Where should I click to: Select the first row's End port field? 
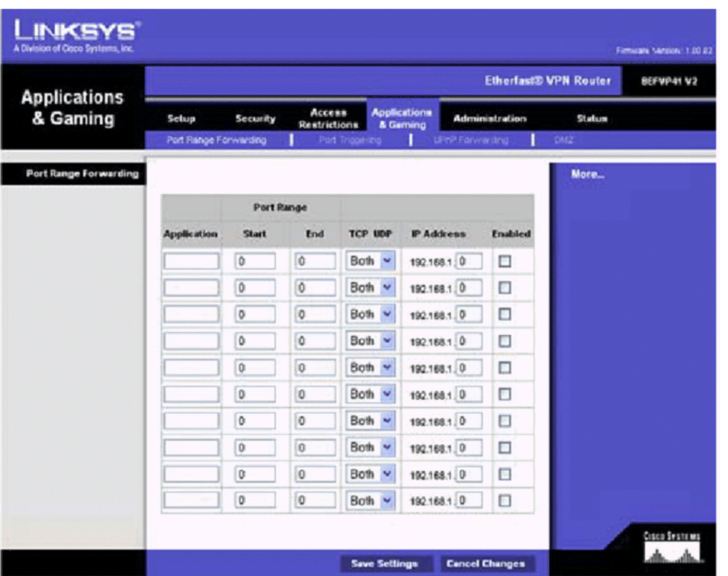pos(316,261)
